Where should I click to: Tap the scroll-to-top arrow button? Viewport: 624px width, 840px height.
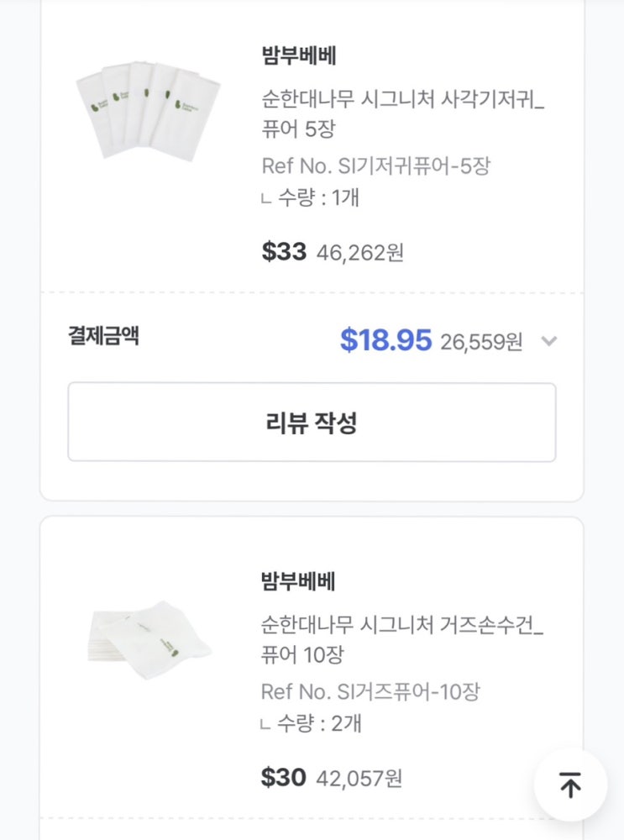click(x=570, y=786)
